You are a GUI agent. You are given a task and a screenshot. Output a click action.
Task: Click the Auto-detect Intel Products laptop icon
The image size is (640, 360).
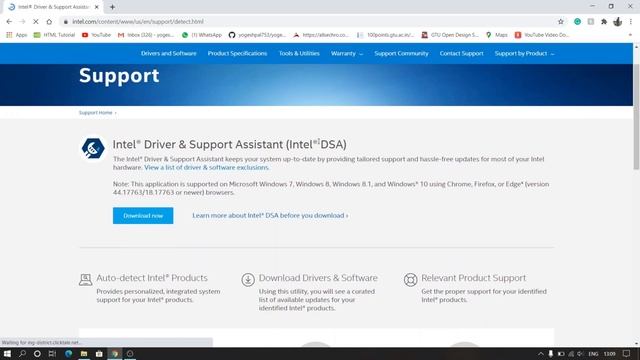pyautogui.click(x=85, y=280)
